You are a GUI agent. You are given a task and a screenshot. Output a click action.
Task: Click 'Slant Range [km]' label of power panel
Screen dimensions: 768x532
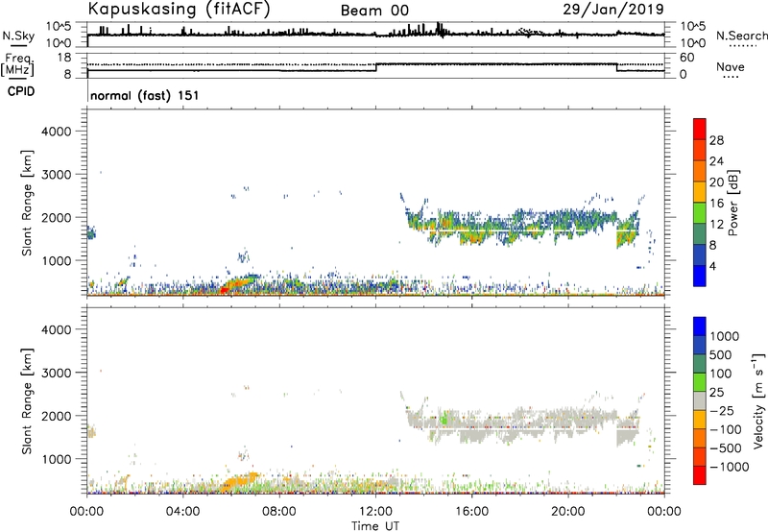click(27, 203)
